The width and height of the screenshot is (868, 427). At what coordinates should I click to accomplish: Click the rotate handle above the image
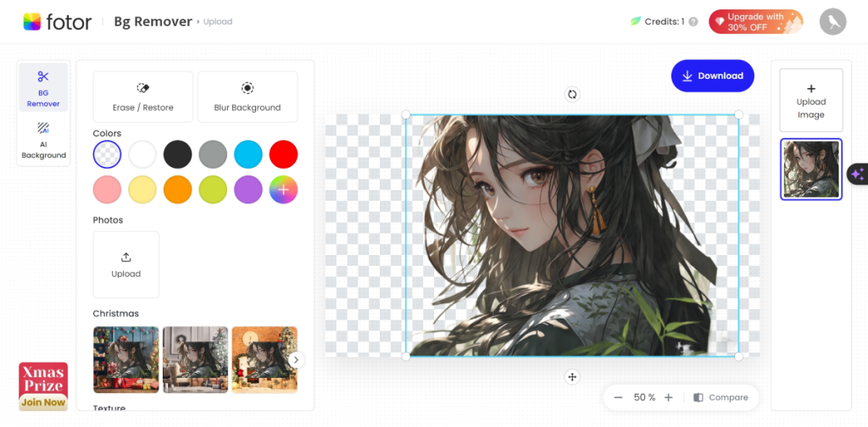coord(572,94)
